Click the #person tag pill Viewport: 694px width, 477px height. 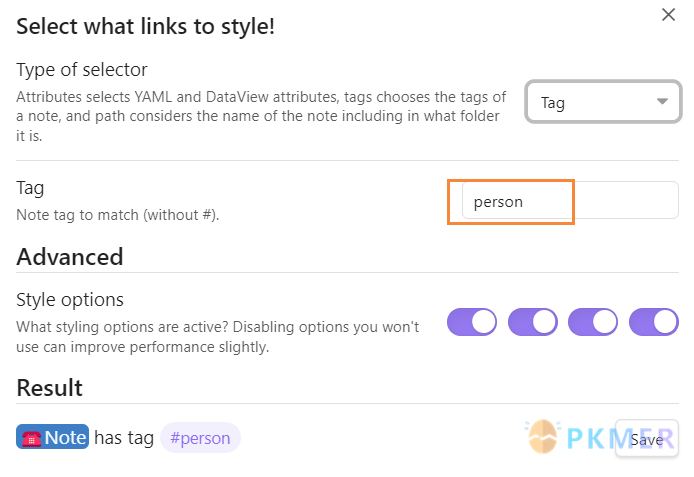[x=200, y=438]
